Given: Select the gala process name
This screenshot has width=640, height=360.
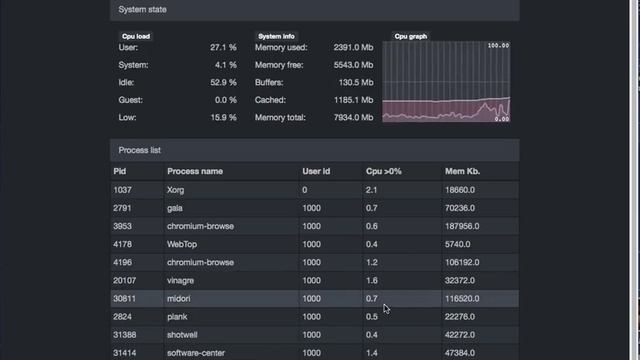Looking at the screenshot, I should 175,208.
